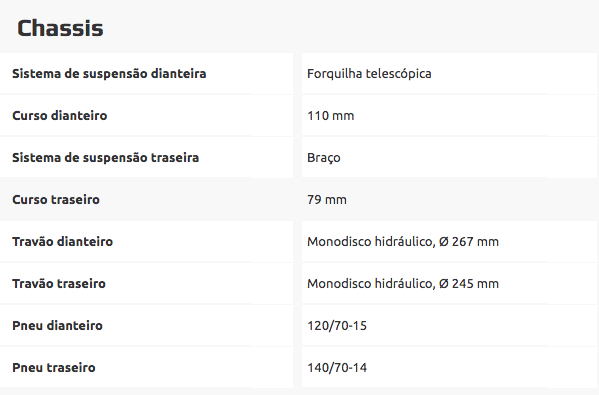Image resolution: width=599 pixels, height=395 pixels.
Task: Click the Chassis section heading
Action: pyautogui.click(x=60, y=29)
